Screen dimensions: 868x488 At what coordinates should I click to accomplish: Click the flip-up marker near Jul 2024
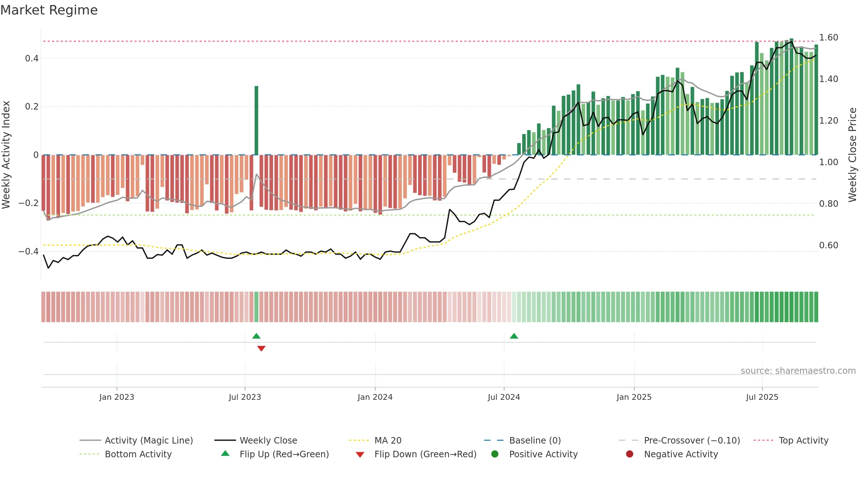514,336
